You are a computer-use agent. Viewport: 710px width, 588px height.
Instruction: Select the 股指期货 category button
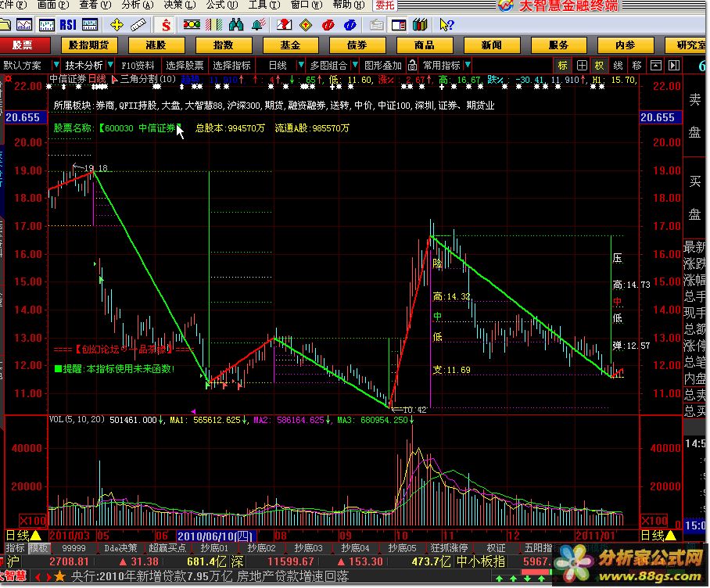[x=89, y=45]
